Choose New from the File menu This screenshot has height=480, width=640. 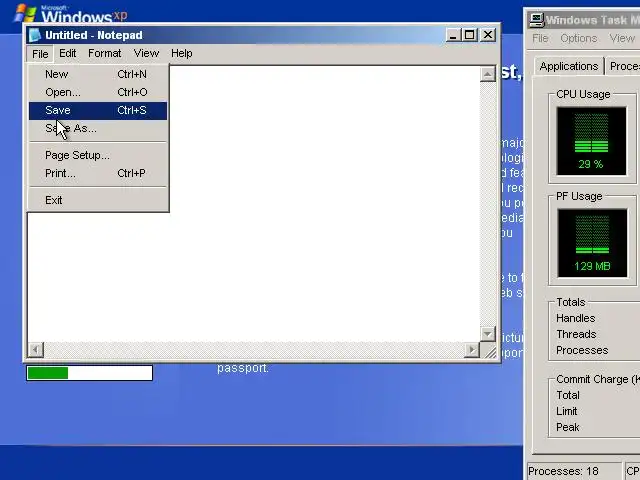pos(98,74)
